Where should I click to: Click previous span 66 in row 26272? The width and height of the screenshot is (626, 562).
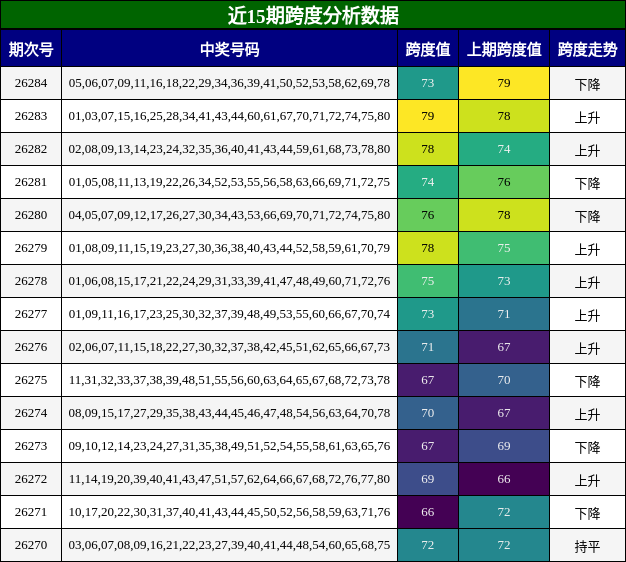click(504, 479)
